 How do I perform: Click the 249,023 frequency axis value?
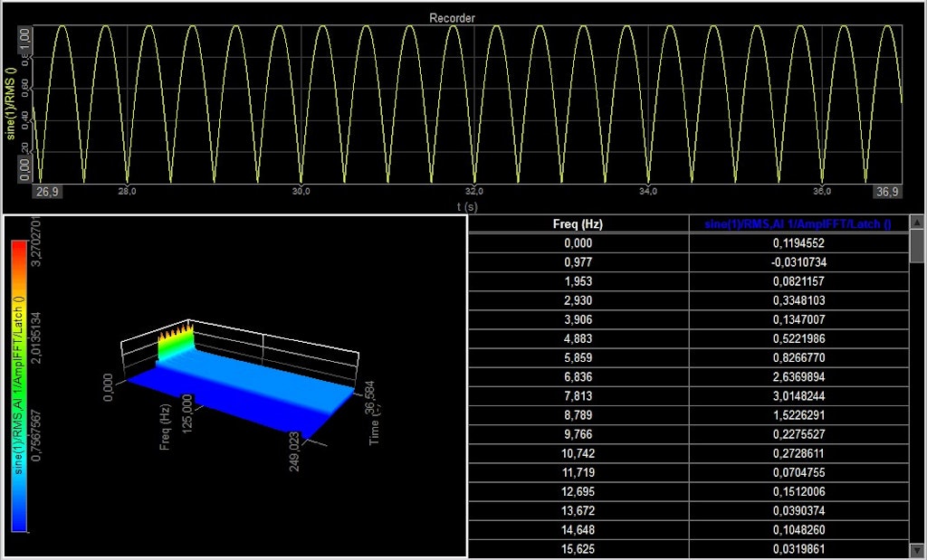[x=294, y=452]
